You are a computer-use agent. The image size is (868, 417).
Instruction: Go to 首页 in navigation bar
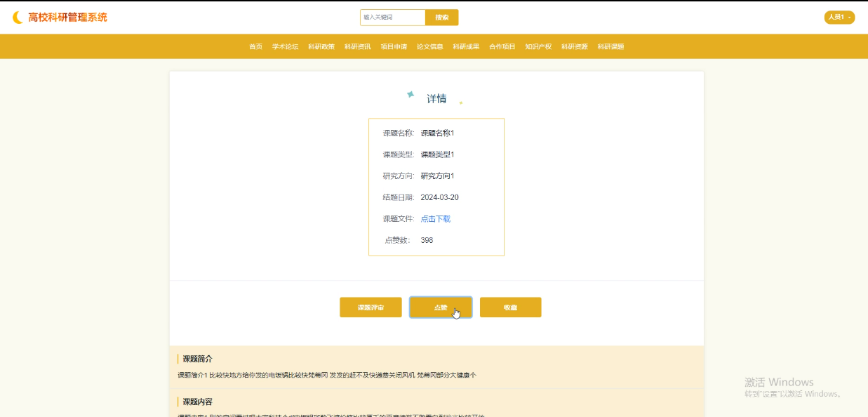[255, 46]
